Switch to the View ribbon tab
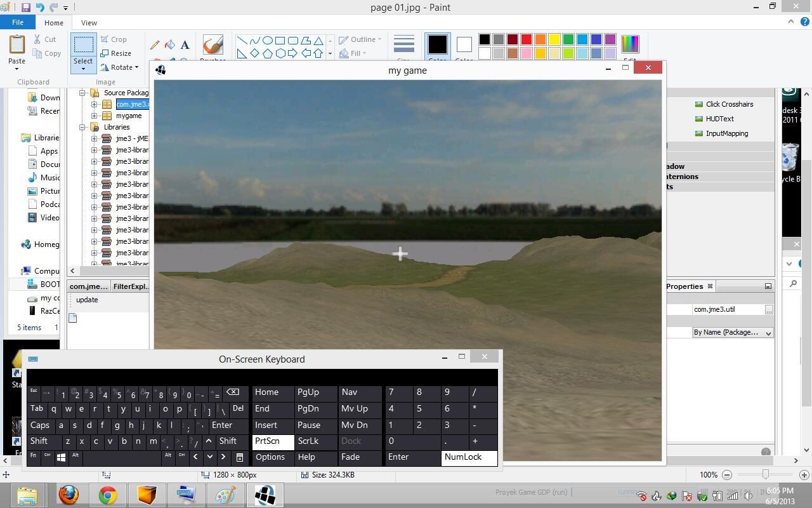812x508 pixels. (x=89, y=23)
